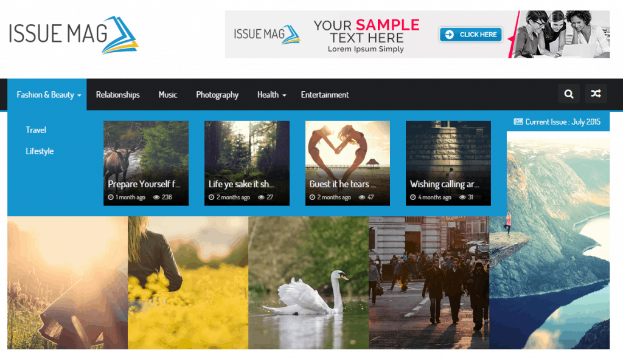Click the clock icon beside 4 months ago
Viewport: 623px width, 364px height.
click(x=413, y=197)
